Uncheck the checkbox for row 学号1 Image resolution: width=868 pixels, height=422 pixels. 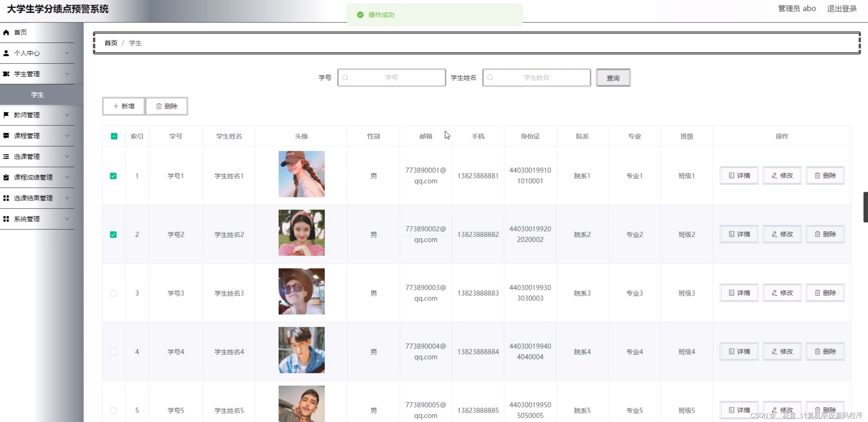113,176
